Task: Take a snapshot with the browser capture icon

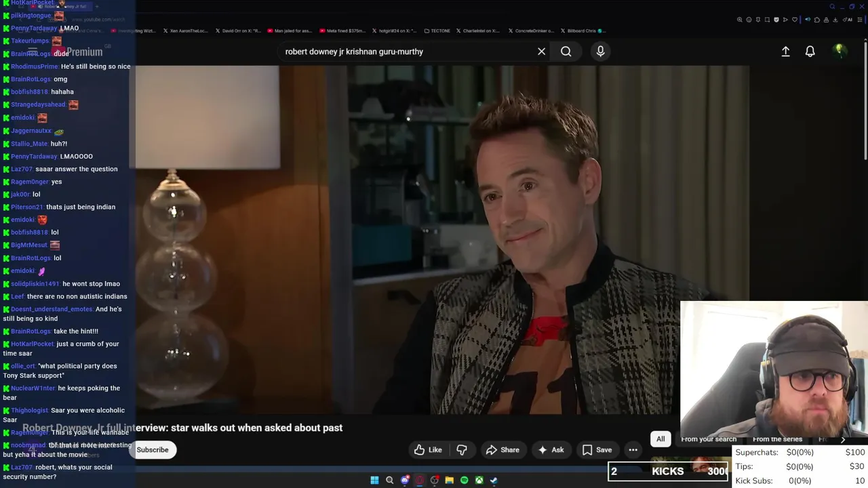Action: tap(767, 20)
